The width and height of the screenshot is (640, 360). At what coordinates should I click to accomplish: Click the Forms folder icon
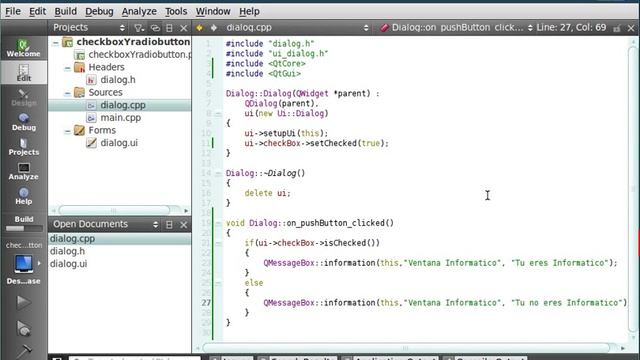click(x=80, y=131)
